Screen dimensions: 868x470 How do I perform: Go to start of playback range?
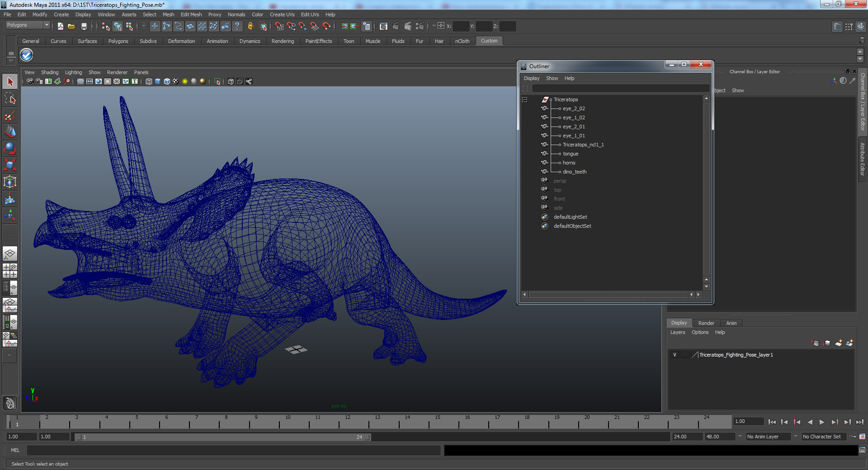coord(772,422)
